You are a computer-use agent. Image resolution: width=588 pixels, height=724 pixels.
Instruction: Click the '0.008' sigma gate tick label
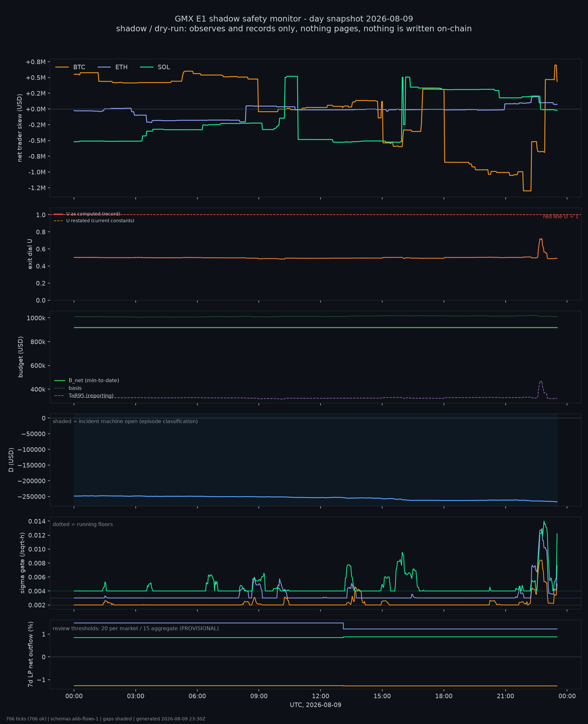[x=37, y=563]
